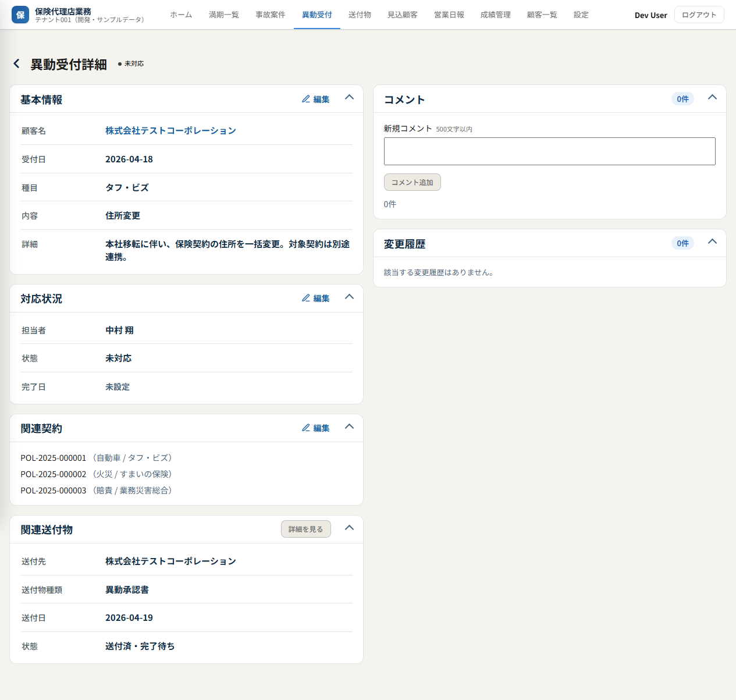The width and height of the screenshot is (736, 700).
Task: Collapse the 変更履歴 panel
Action: 712,242
